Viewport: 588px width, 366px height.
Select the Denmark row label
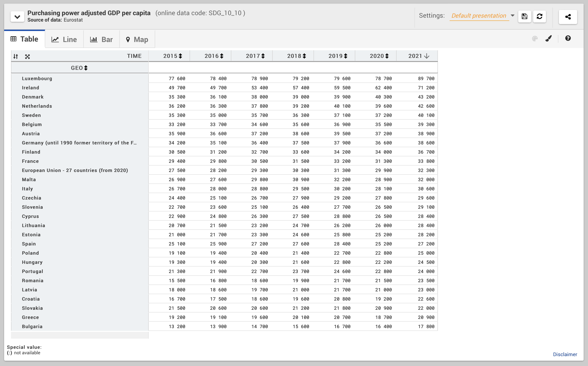tap(33, 97)
